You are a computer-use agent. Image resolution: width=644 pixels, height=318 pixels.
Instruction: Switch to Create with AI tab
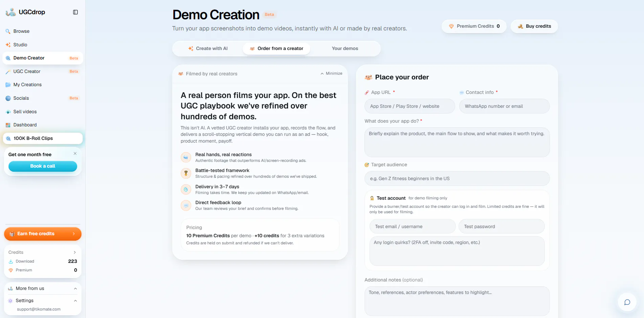tap(208, 49)
